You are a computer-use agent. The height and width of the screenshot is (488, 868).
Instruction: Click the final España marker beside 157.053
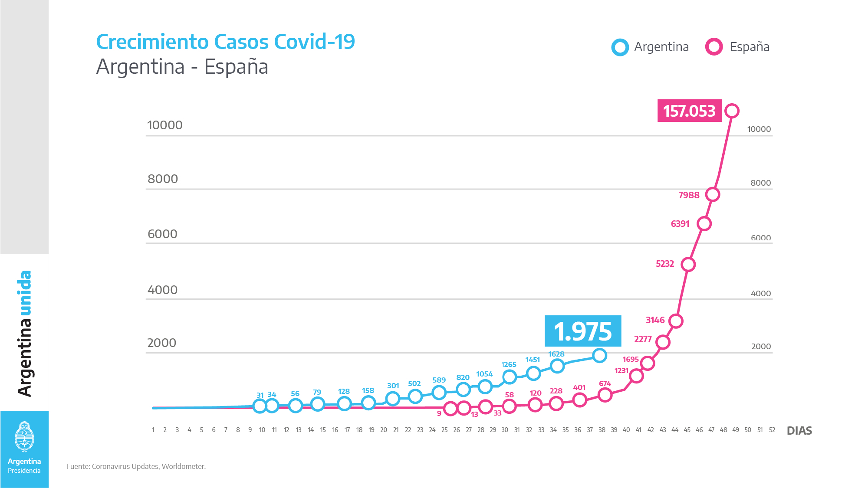click(x=732, y=111)
